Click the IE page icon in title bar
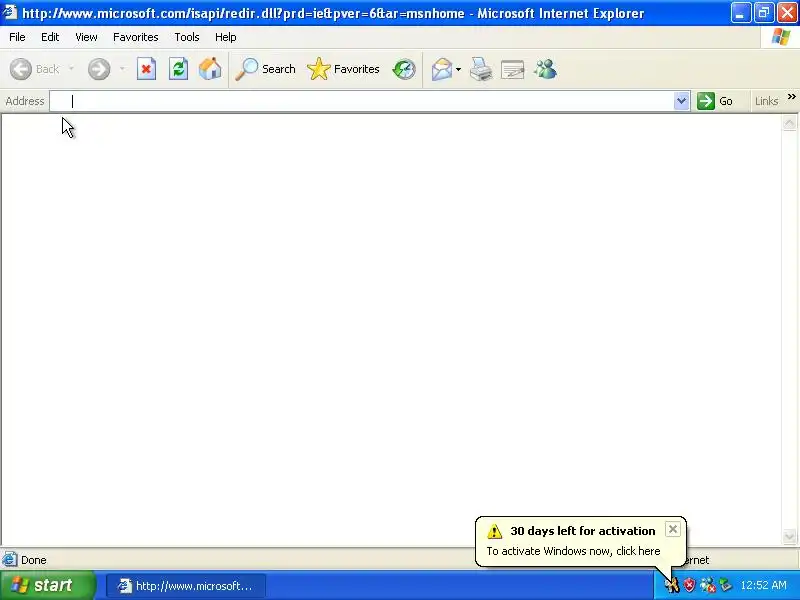This screenshot has height=600, width=800. tap(10, 12)
